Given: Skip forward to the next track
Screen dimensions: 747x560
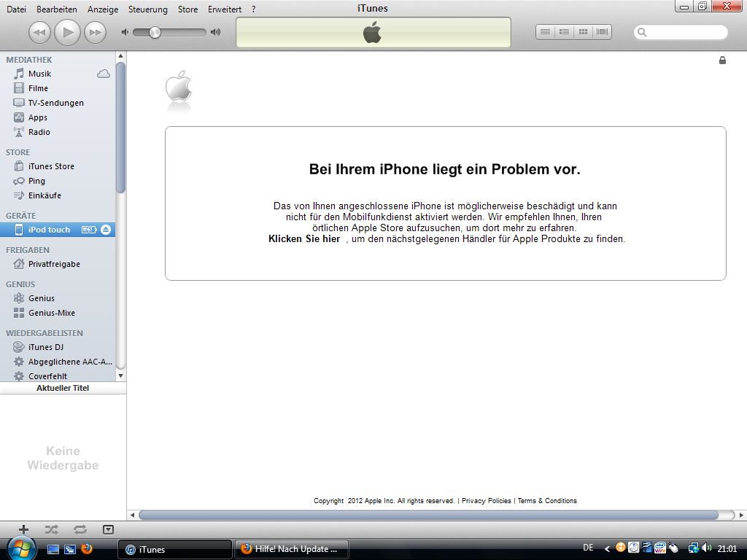Looking at the screenshot, I should pyautogui.click(x=96, y=32).
